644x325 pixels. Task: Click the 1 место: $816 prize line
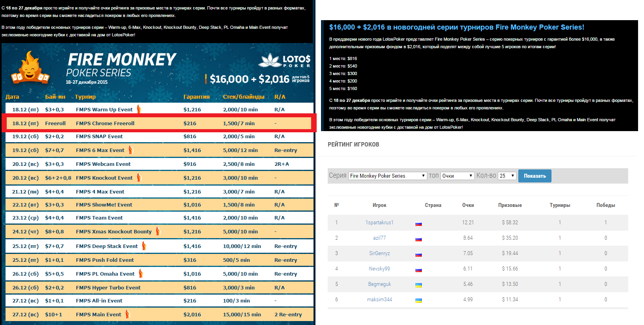(343, 58)
